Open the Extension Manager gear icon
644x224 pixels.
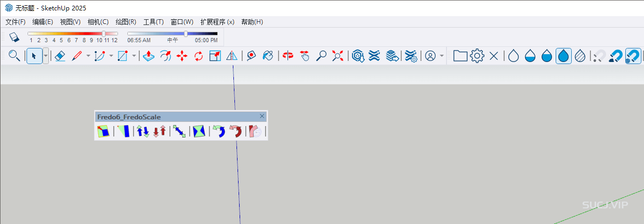coord(411,56)
